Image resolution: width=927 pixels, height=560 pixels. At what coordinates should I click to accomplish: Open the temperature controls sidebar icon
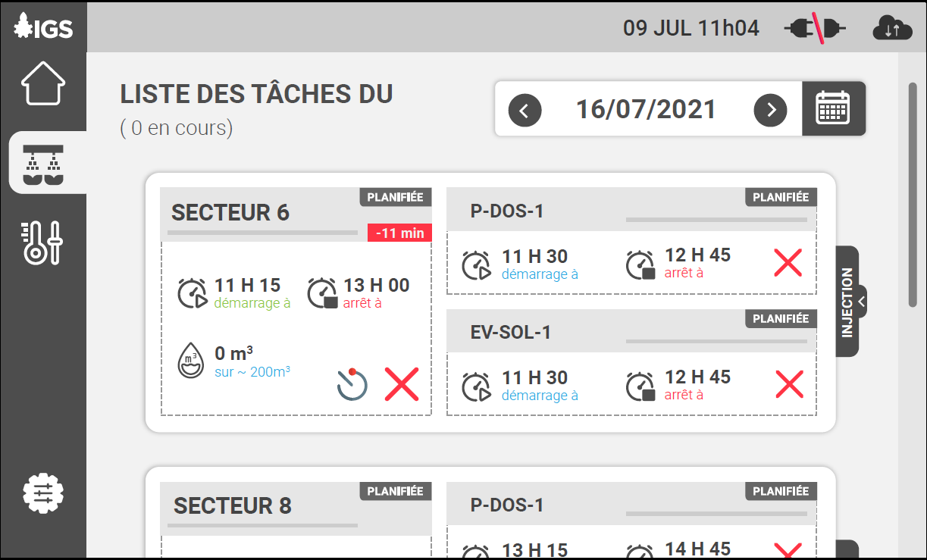43,243
